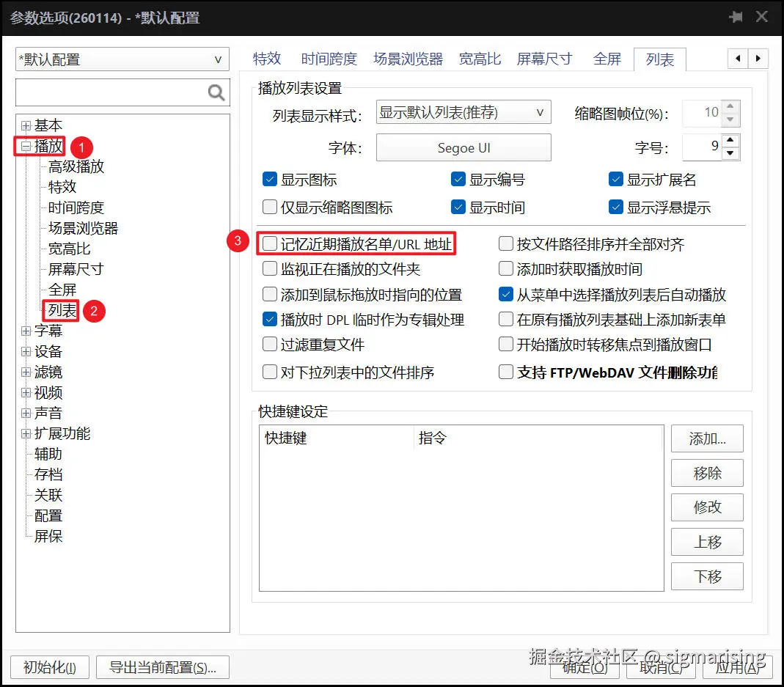The height and width of the screenshot is (687, 784).
Task: Click the right tab scroll arrow
Action: pos(758,58)
